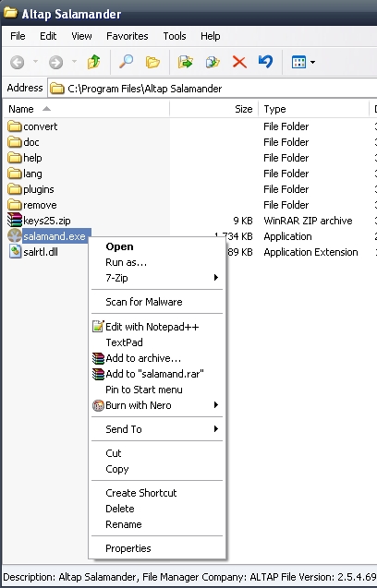The height and width of the screenshot is (588, 377).
Task: Click the status bar description text
Action: (x=189, y=577)
